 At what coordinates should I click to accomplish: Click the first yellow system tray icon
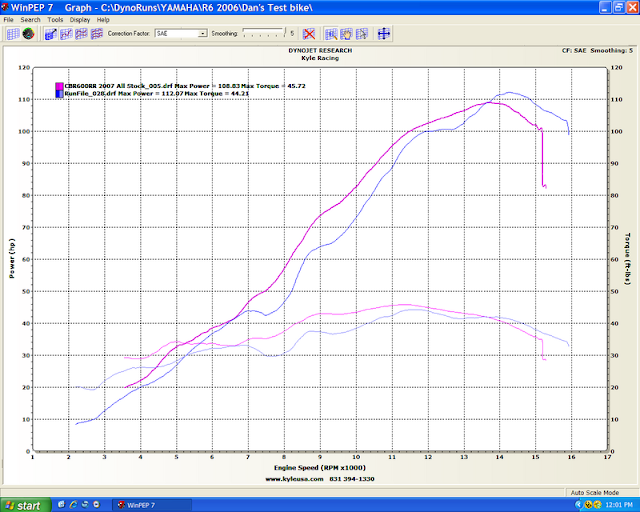click(588, 505)
